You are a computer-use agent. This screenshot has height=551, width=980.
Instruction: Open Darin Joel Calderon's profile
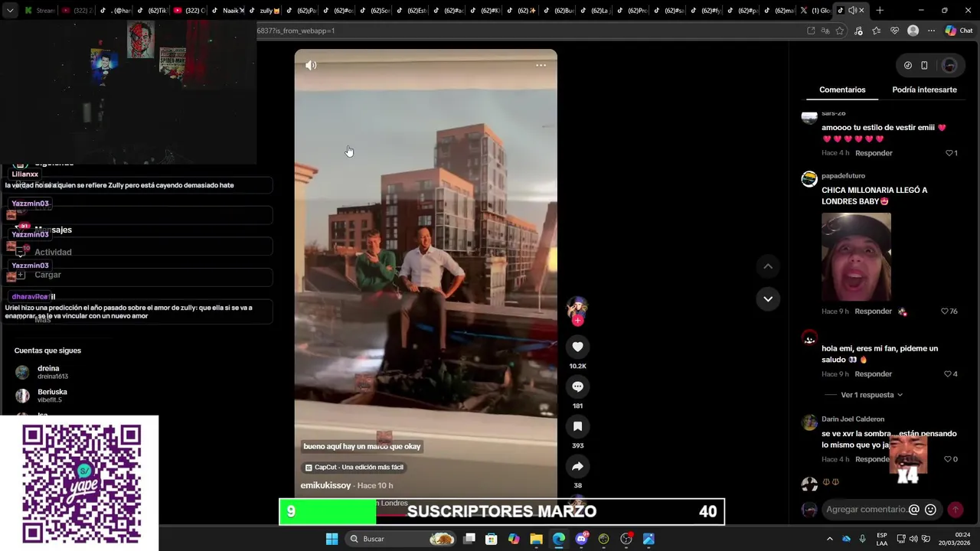coord(853,419)
